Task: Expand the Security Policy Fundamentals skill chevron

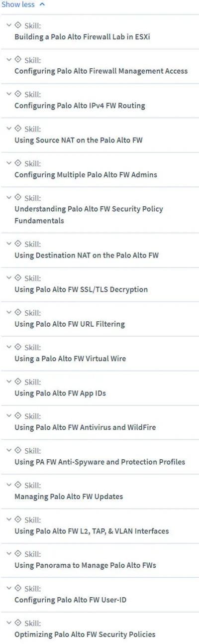Action: [x=9, y=197]
